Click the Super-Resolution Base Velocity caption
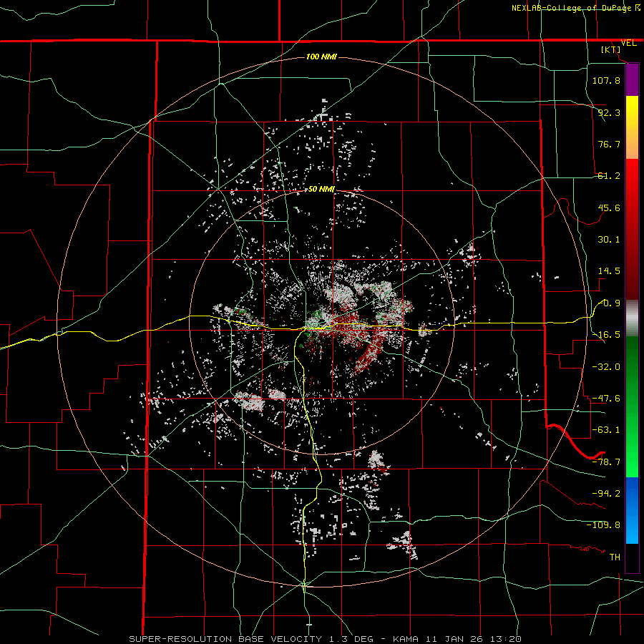The width and height of the screenshot is (644, 644). pyautogui.click(x=326, y=639)
